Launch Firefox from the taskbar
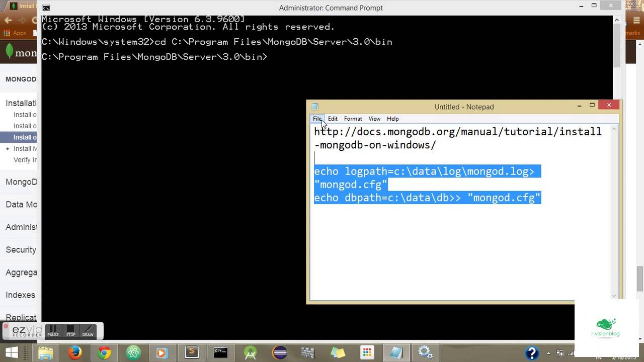644x362 pixels. [x=75, y=352]
